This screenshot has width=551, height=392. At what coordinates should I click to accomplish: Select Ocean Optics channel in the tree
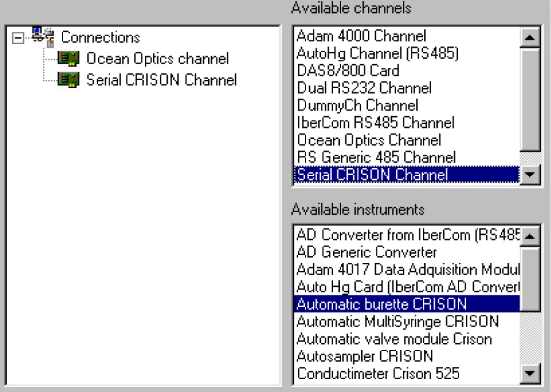point(157,59)
